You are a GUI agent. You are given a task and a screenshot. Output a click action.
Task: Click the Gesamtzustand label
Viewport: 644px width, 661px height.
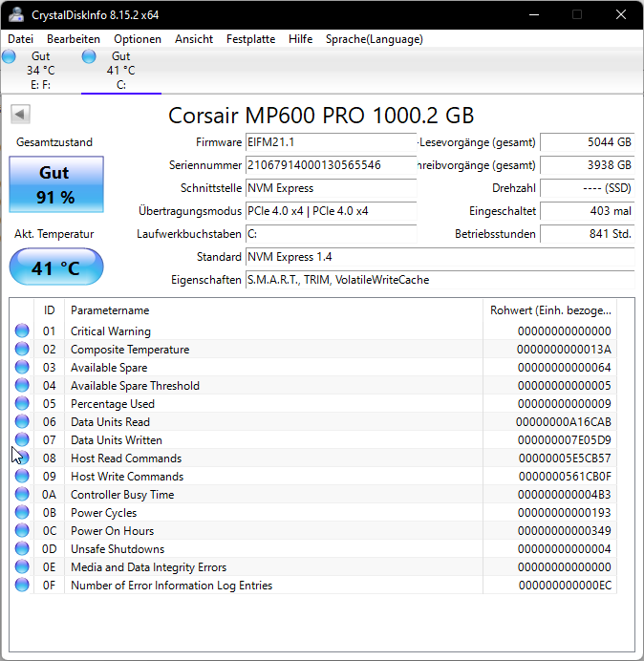tap(54, 142)
